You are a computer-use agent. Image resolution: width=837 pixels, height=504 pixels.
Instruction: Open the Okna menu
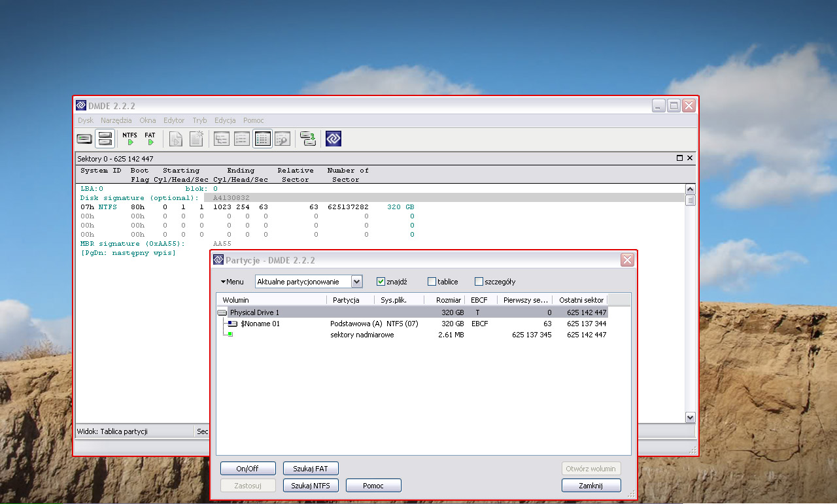point(148,120)
